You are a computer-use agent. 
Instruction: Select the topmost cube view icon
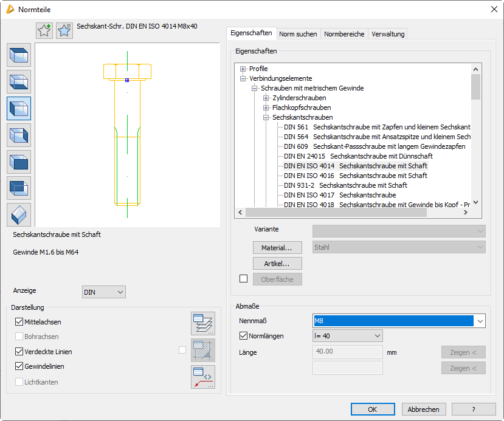pyautogui.click(x=19, y=55)
